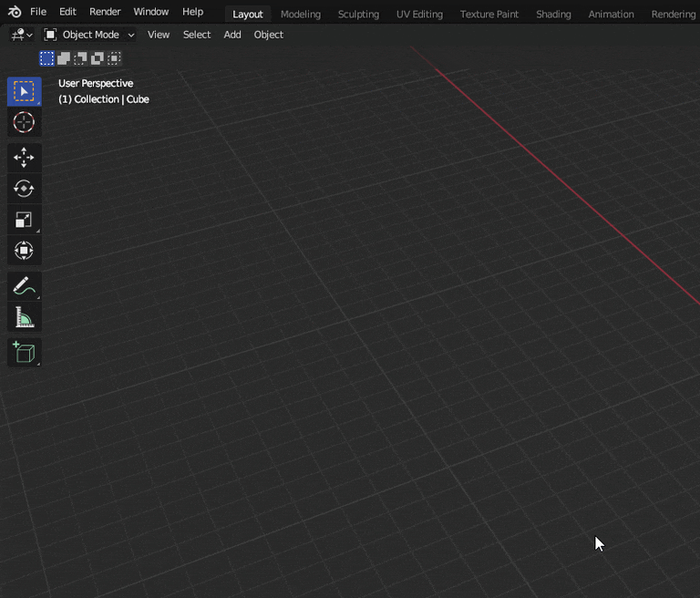Activate the combined Transform tool
700x598 pixels.
pyautogui.click(x=24, y=251)
